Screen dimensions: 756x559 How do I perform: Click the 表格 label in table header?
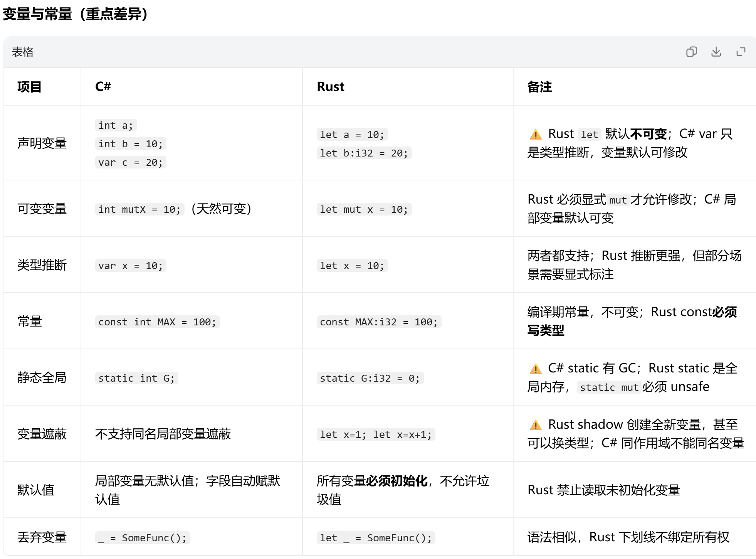[x=23, y=52]
